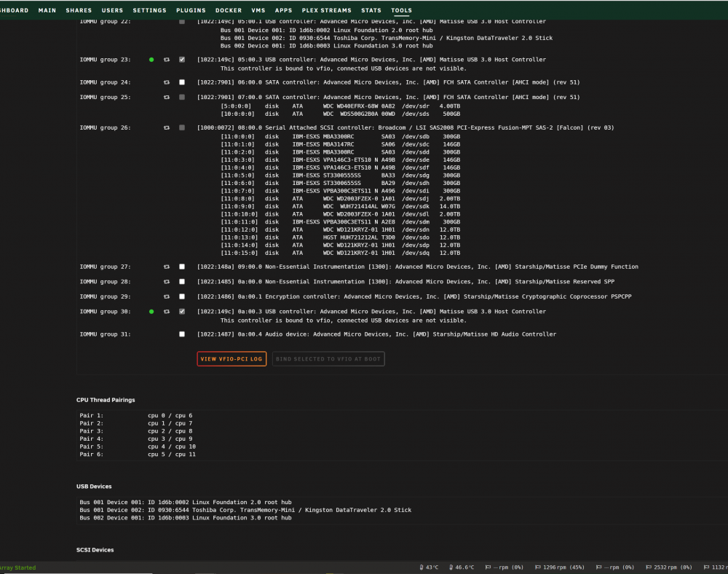
Task: Check IOMMU group 24 SATA controller checkbox
Action: coord(182,82)
